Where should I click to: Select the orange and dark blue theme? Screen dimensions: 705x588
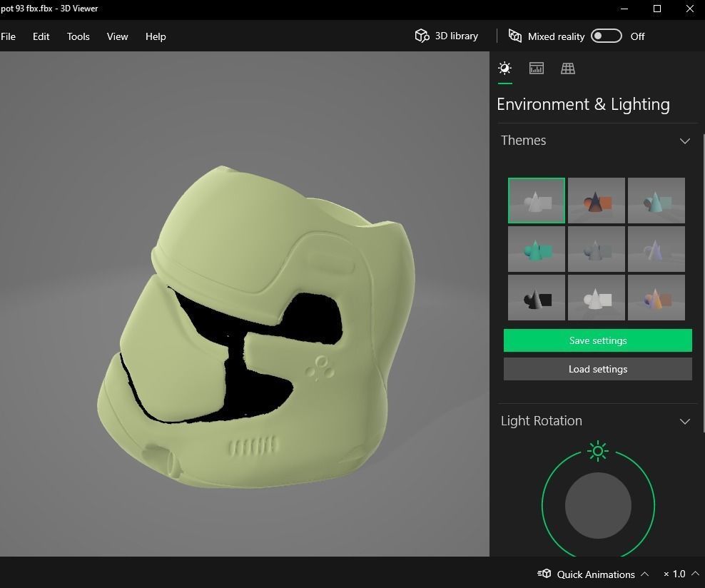coord(597,201)
